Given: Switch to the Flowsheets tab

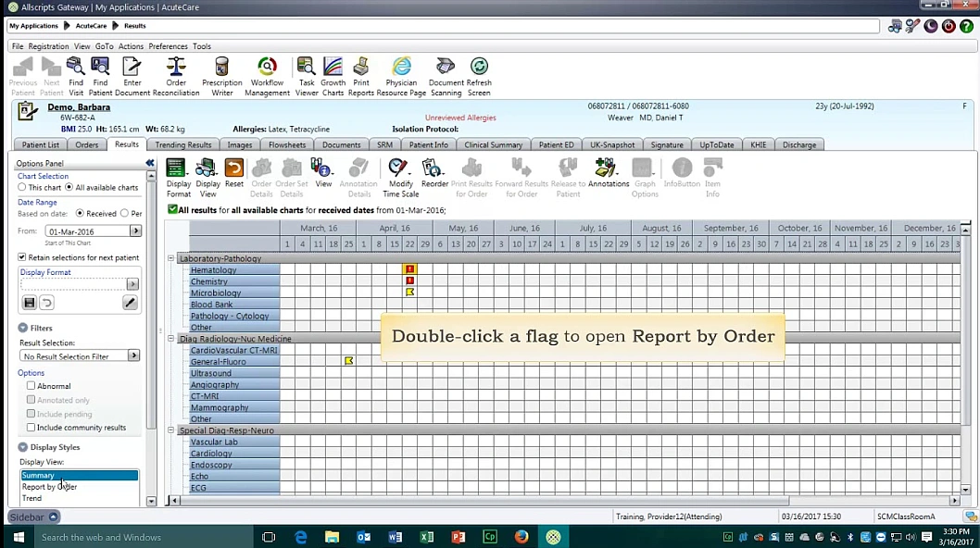Looking at the screenshot, I should coord(287,145).
